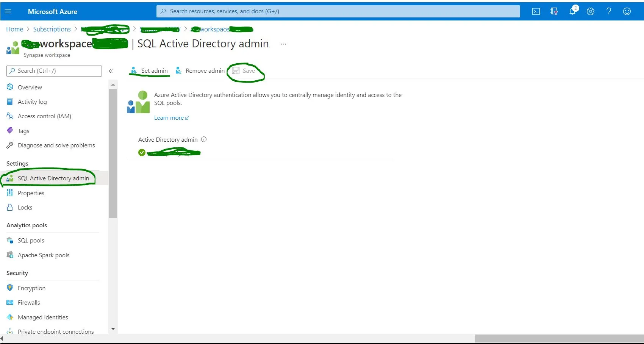The image size is (644, 344).
Task: Go to Subscriptions breadcrumb
Action: [52, 29]
